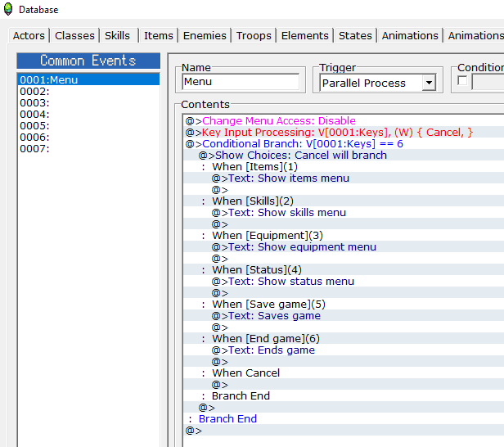The image size is (504, 447).
Task: Select the black Branch End line
Action: click(x=344, y=396)
